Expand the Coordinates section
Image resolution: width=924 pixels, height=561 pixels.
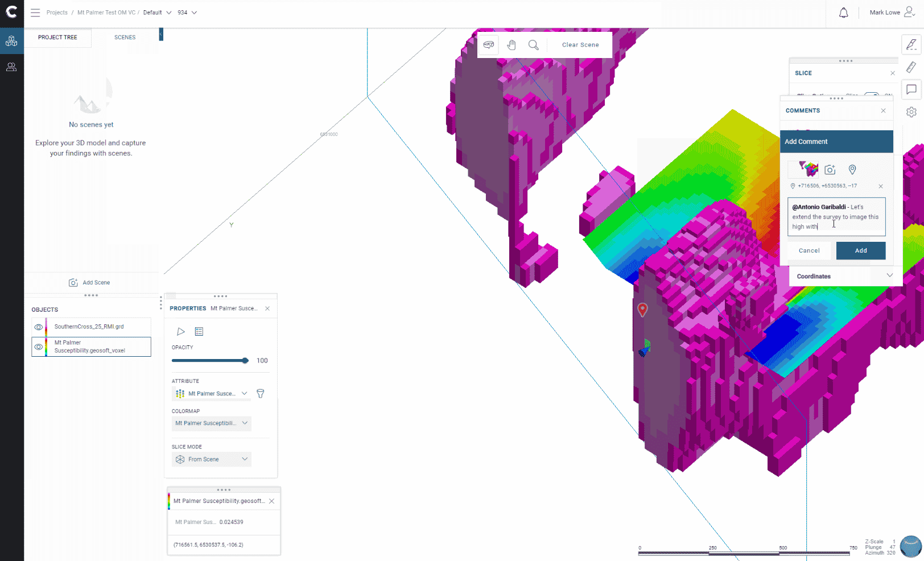[845, 277]
